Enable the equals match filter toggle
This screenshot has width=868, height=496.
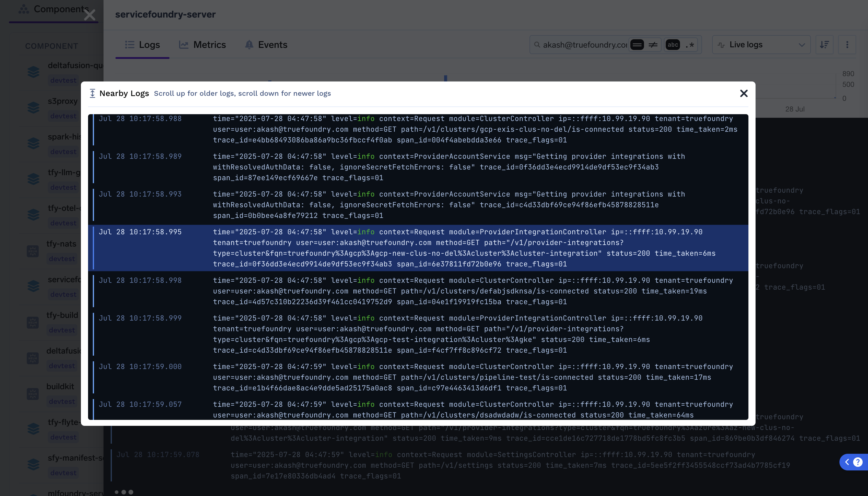pyautogui.click(x=637, y=45)
